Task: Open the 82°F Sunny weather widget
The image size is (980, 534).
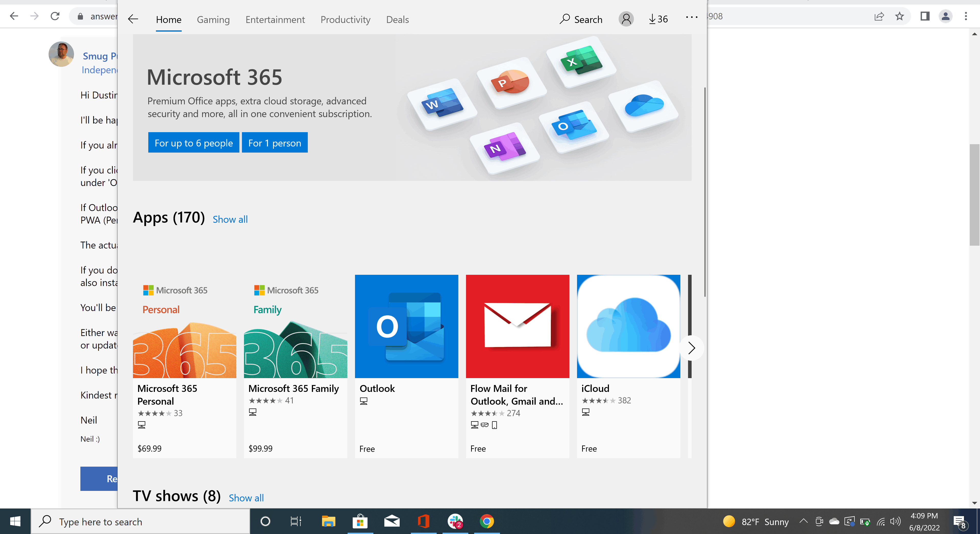Action: point(756,521)
